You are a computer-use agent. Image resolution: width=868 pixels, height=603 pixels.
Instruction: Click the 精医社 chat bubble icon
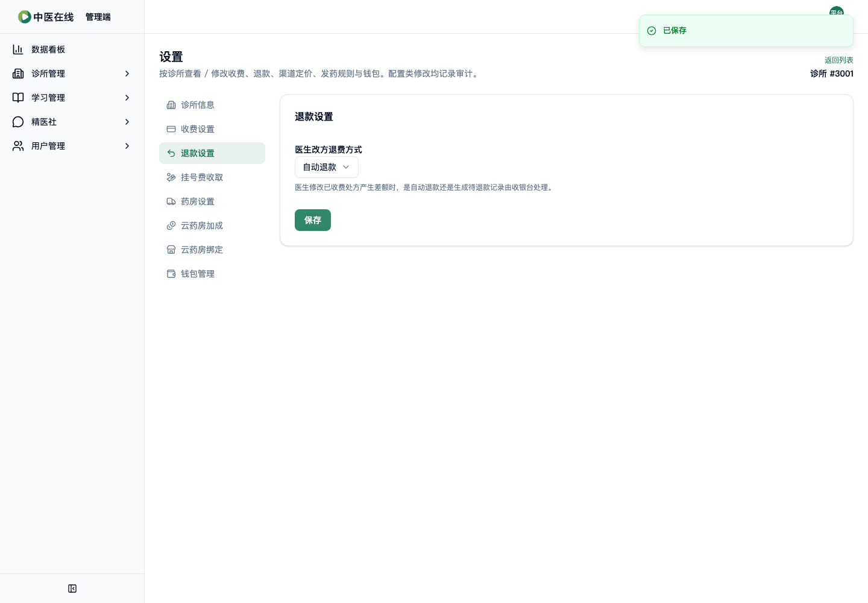coord(18,122)
